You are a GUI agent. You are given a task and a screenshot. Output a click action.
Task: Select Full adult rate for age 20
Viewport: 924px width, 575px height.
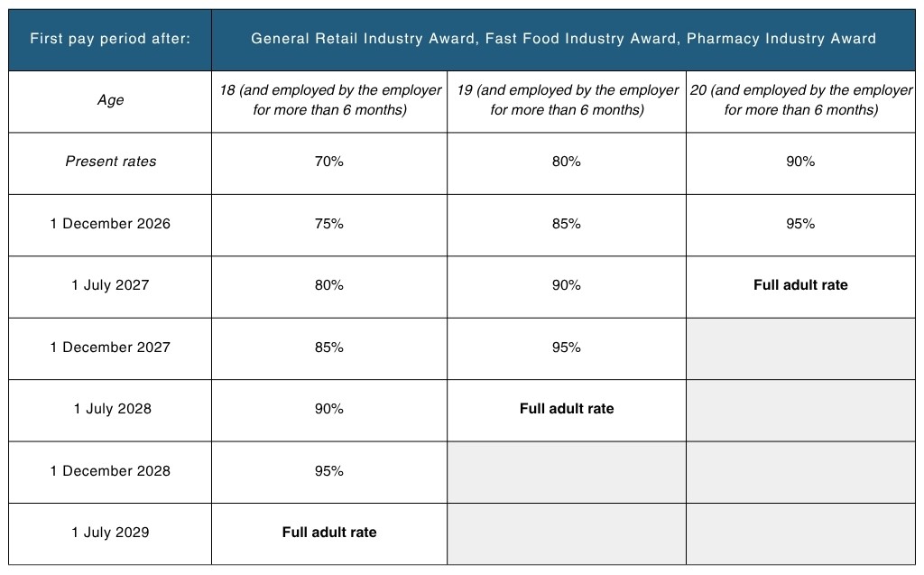(x=800, y=285)
